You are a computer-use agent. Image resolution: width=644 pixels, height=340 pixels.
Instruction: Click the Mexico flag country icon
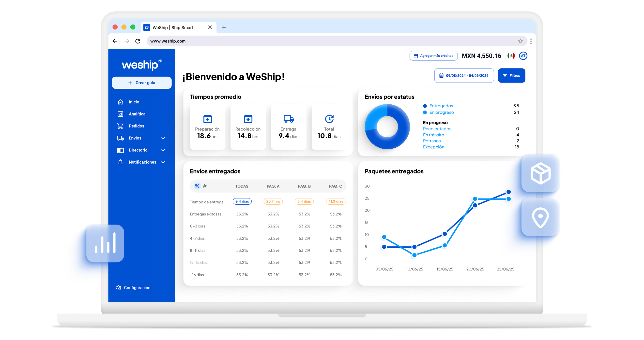coord(511,56)
